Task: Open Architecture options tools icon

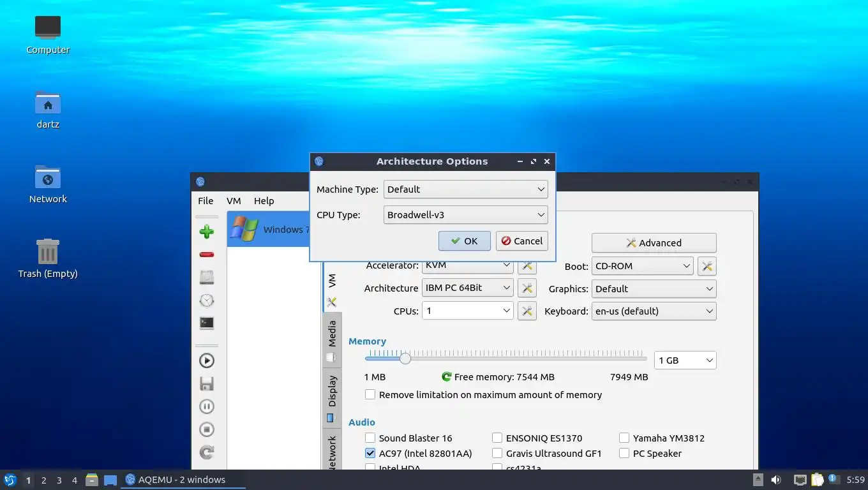Action: click(527, 288)
